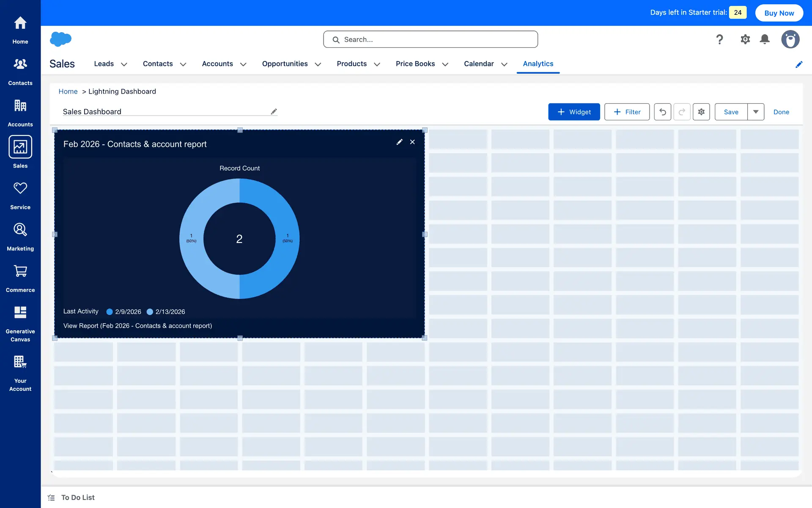Click the Home breadcrumb link
This screenshot has height=508, width=812.
pyautogui.click(x=68, y=91)
